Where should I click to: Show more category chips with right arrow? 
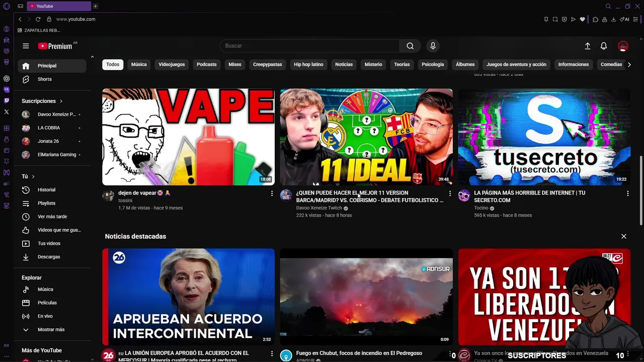click(629, 64)
